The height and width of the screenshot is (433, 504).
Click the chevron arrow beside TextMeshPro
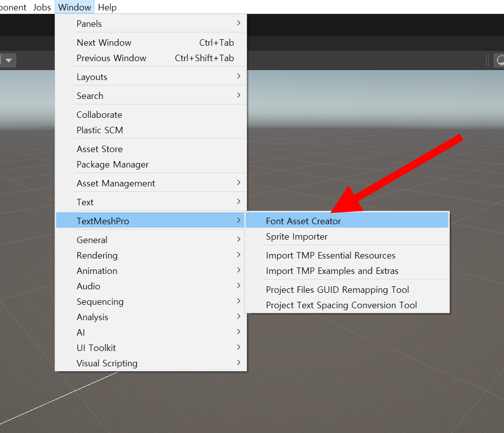point(239,220)
